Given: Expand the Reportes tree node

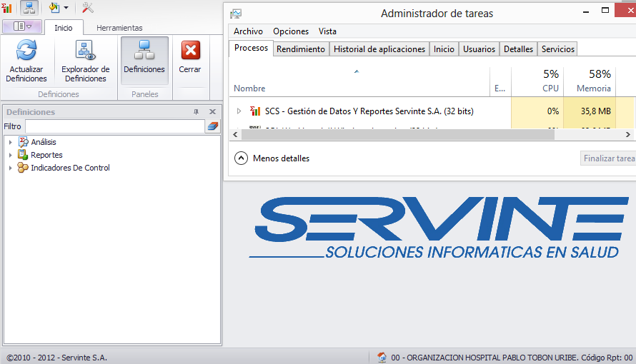Looking at the screenshot, I should 11,156.
